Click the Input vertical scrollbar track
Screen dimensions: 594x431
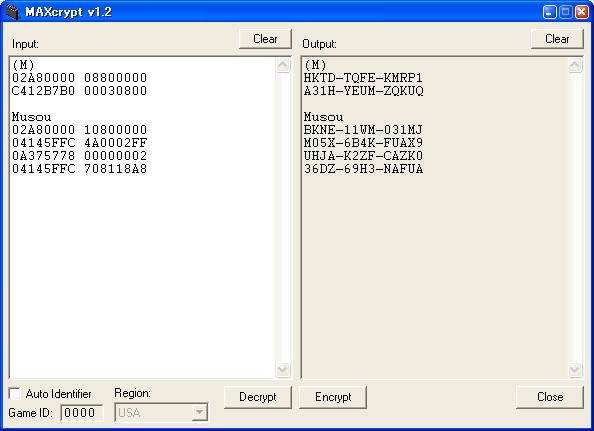[283, 217]
